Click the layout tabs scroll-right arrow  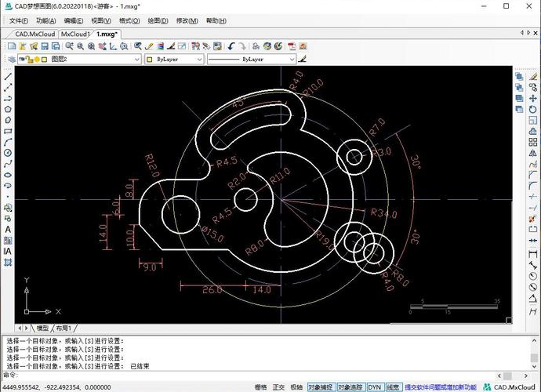pyautogui.click(x=26, y=328)
